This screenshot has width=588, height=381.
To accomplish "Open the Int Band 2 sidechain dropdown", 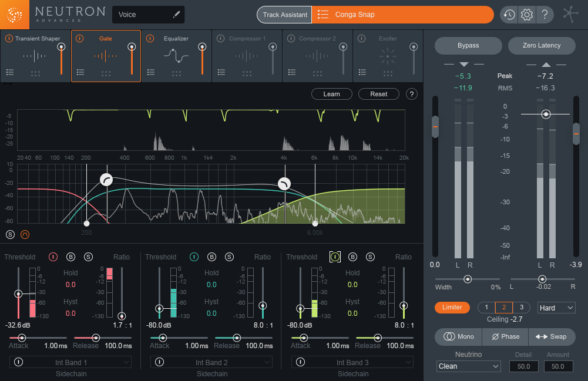I will point(211,362).
